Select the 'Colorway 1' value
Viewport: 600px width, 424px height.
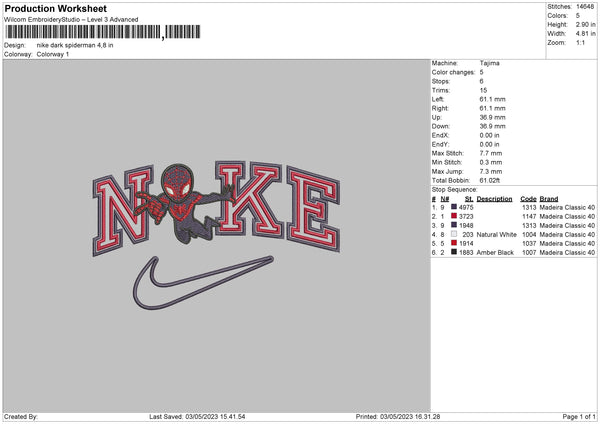click(x=53, y=54)
